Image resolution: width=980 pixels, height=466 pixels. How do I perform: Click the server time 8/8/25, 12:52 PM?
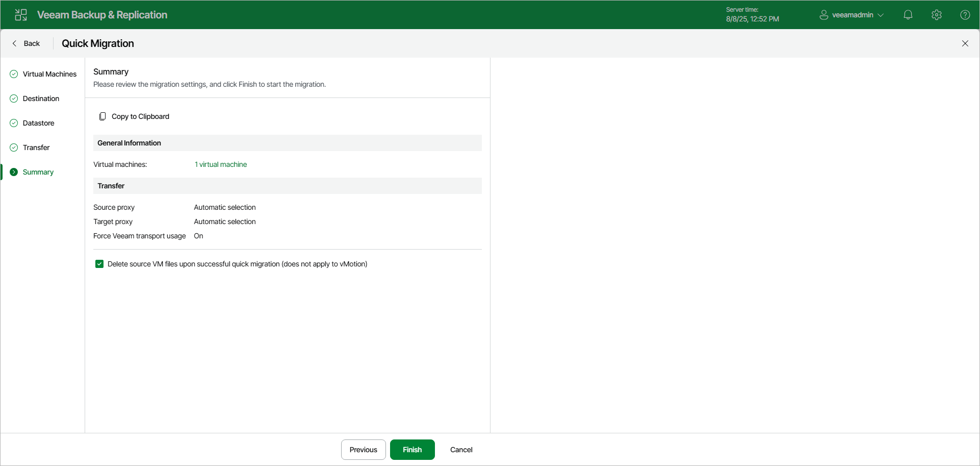point(753,19)
